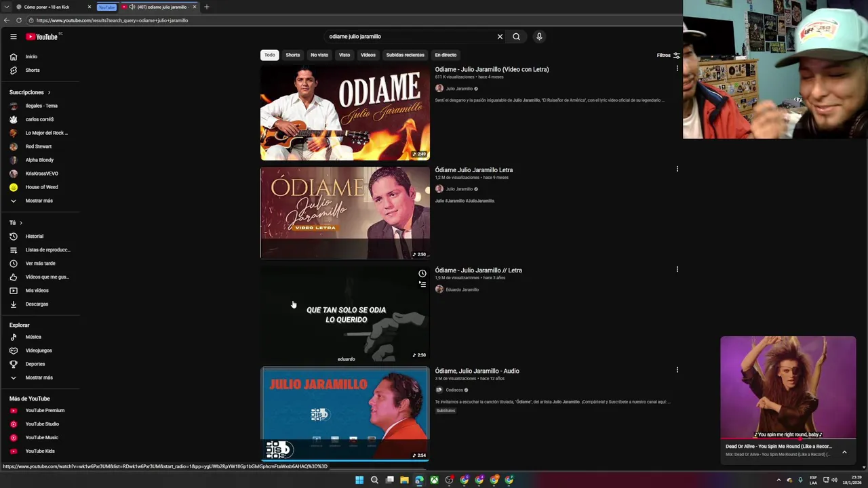
Task: Open Odiame - Julio Jaramillo (Video con Letra) title
Action: [492, 69]
